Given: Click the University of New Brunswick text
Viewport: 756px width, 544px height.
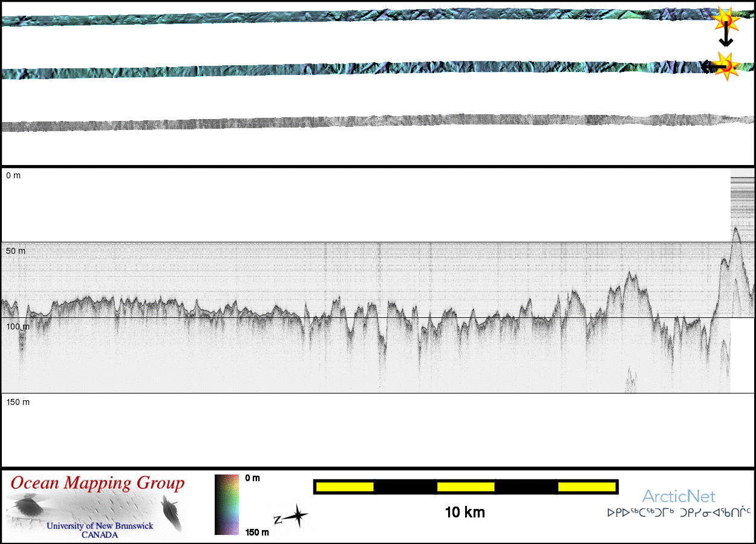Looking at the screenshot, I should click(100, 526).
